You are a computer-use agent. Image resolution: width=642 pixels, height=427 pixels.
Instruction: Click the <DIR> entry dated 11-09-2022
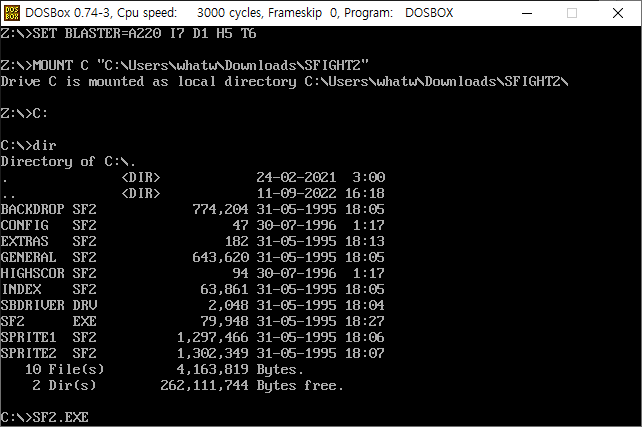coord(141,193)
